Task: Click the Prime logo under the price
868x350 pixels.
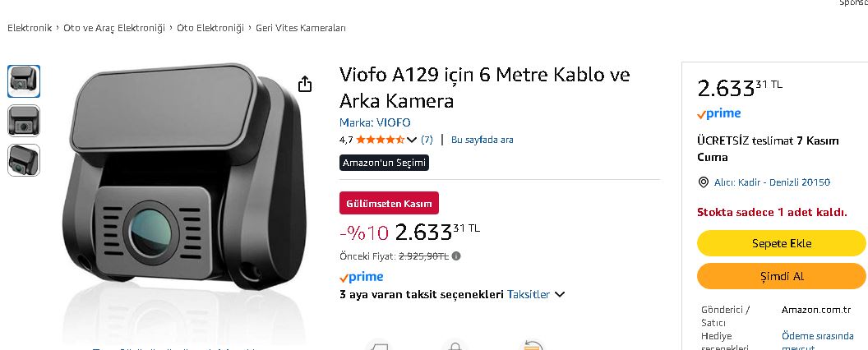Action: [362, 277]
